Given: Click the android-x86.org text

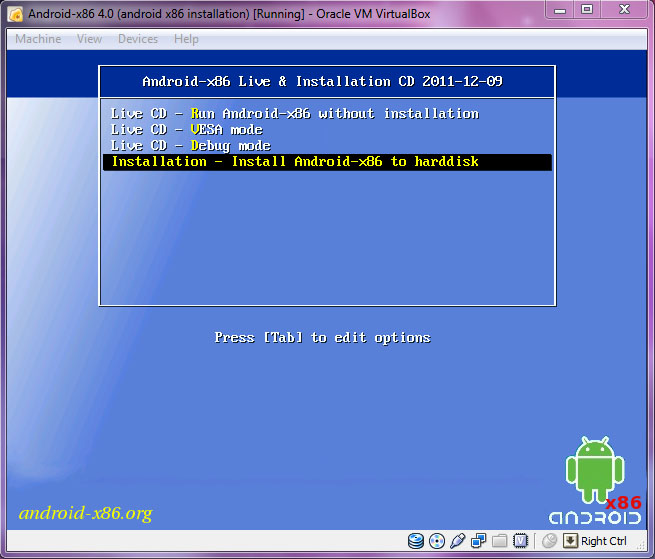Looking at the screenshot, I should [86, 513].
